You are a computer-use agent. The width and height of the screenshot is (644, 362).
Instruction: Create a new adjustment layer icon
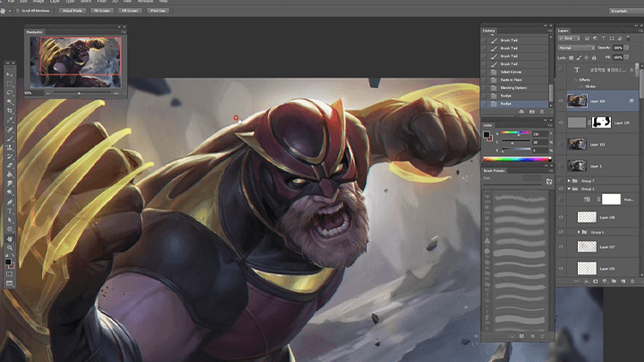(x=605, y=282)
